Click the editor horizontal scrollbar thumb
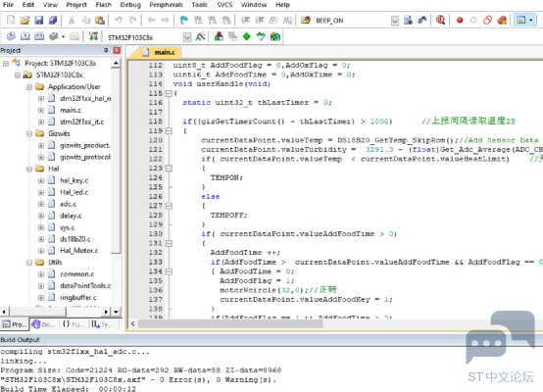This screenshot has width=543, height=392. click(230, 324)
